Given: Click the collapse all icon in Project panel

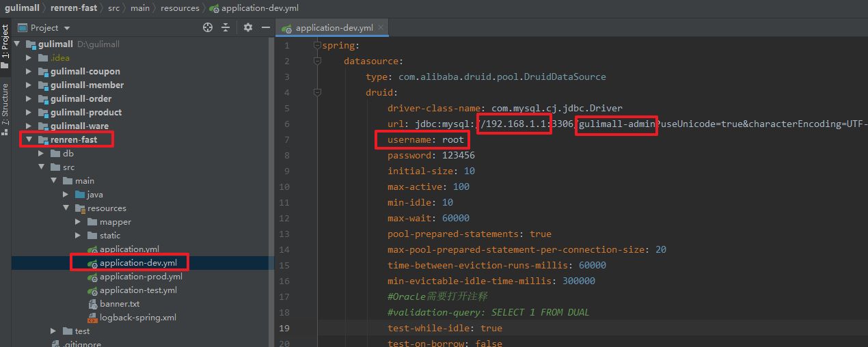Looking at the screenshot, I should click(x=226, y=27).
